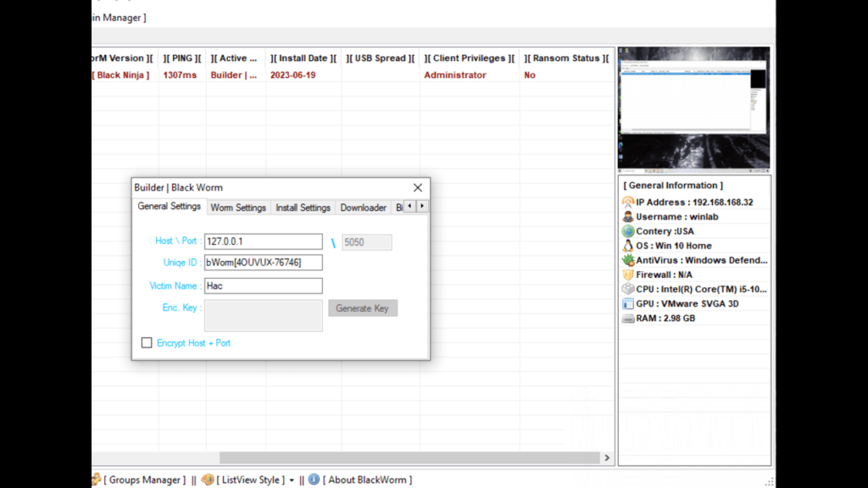The image size is (868, 488).
Task: Click the remote desktop preview thumbnail
Action: point(693,109)
